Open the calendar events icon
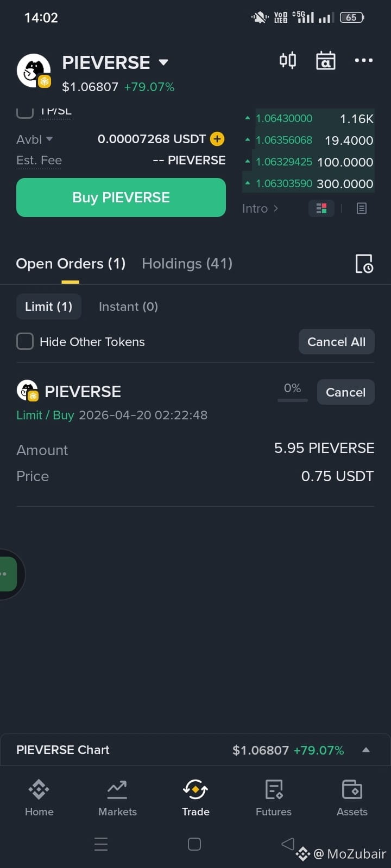 click(x=325, y=60)
